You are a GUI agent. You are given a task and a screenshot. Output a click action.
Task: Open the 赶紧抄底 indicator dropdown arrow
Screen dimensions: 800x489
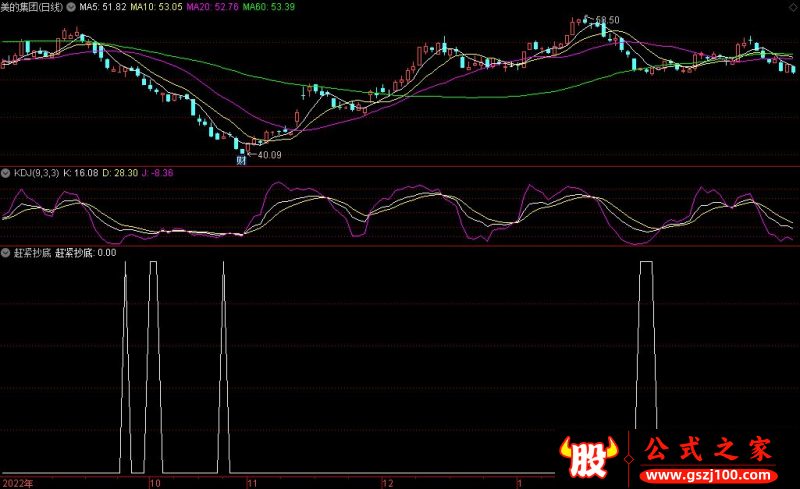coord(6,253)
